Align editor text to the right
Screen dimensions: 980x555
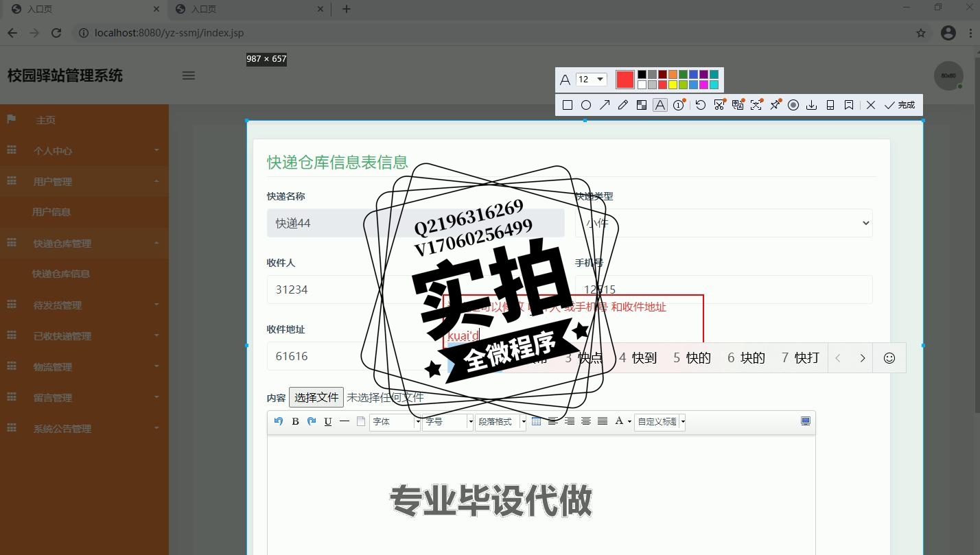570,421
